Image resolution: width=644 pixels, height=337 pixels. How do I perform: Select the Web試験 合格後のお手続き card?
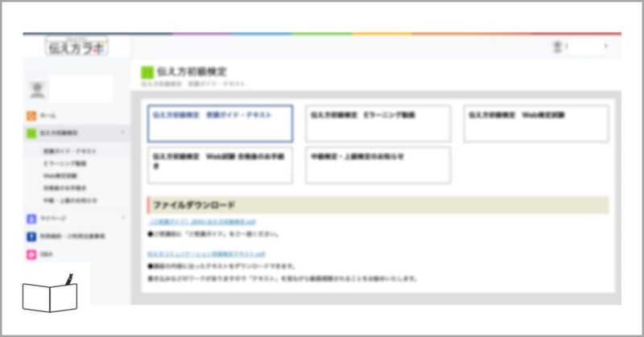(220, 165)
